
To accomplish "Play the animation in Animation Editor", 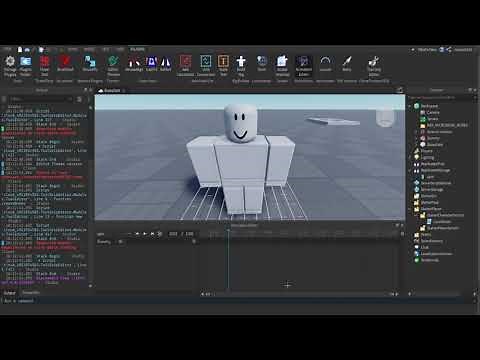I will coord(145,234).
